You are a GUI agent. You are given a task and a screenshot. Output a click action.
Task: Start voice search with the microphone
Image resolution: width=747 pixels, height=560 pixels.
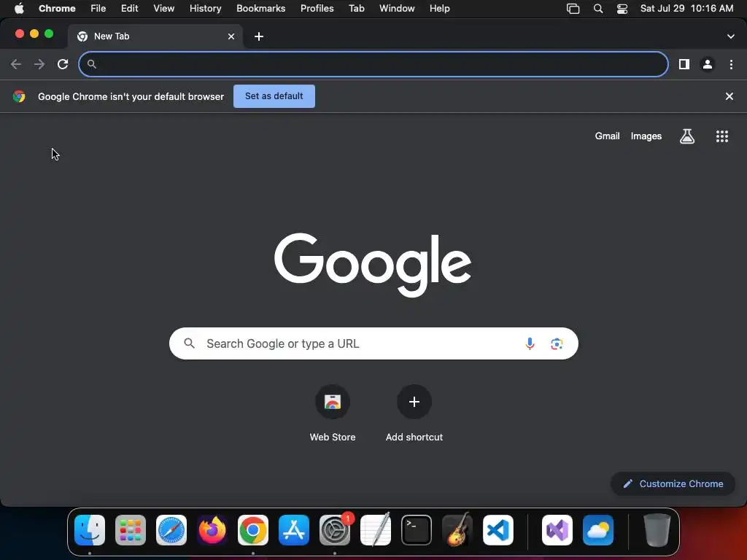(x=530, y=343)
